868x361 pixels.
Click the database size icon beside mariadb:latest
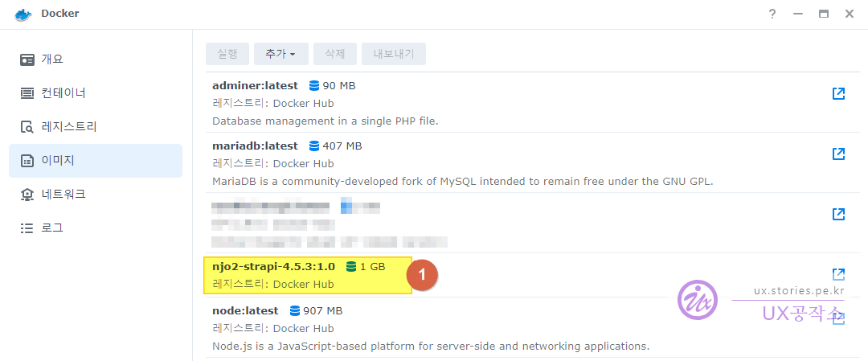(314, 146)
